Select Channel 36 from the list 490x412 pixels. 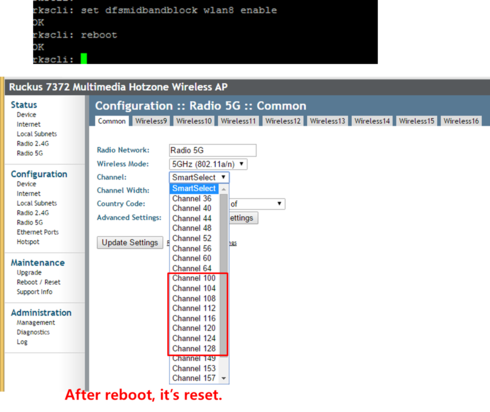(192, 198)
